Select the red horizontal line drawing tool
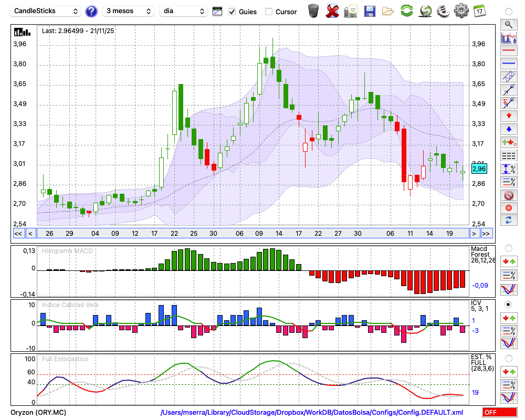The height and width of the screenshot is (420, 525). pyautogui.click(x=508, y=51)
